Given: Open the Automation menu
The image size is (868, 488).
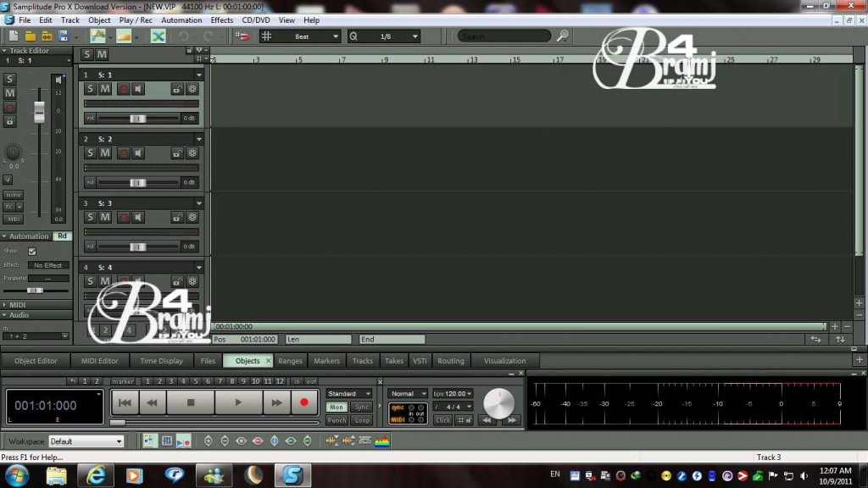Looking at the screenshot, I should (181, 19).
